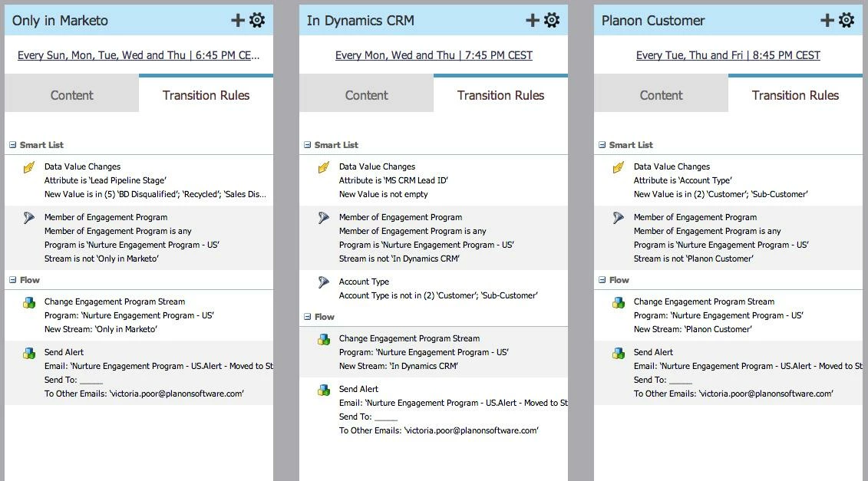The image size is (868, 481).
Task: Click Data Value Changes trigger icon in Only in Marketo
Action: [x=29, y=167]
